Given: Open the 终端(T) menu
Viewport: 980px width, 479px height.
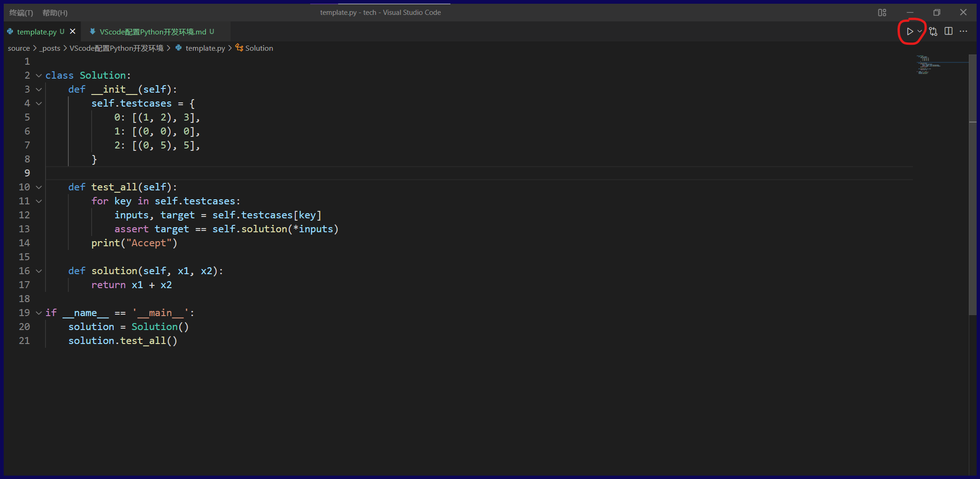Looking at the screenshot, I should coord(21,13).
